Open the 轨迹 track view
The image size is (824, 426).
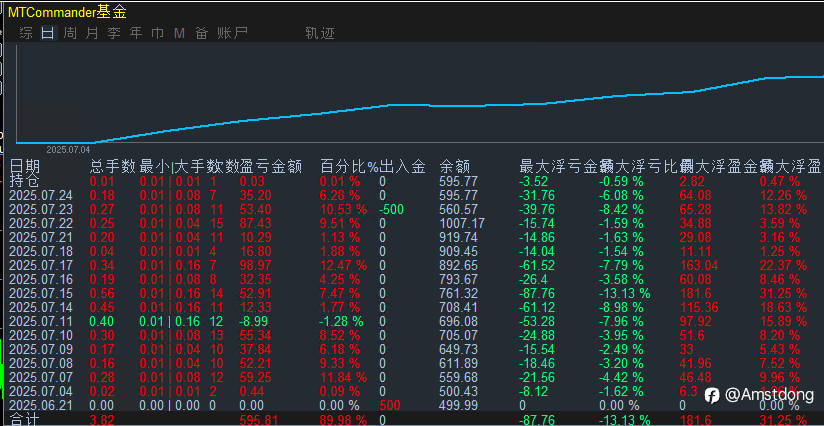320,33
